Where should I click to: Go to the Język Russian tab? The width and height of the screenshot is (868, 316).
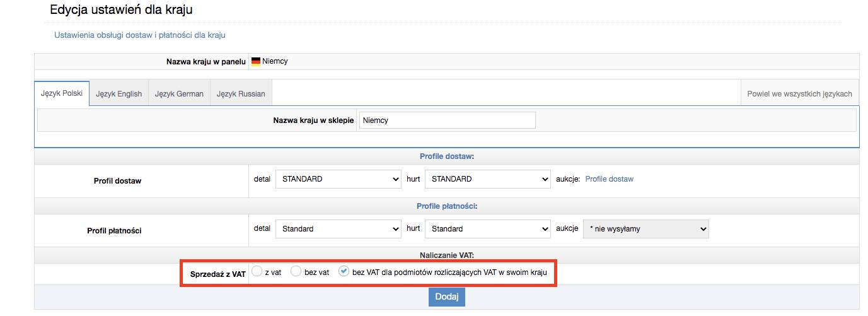(241, 94)
